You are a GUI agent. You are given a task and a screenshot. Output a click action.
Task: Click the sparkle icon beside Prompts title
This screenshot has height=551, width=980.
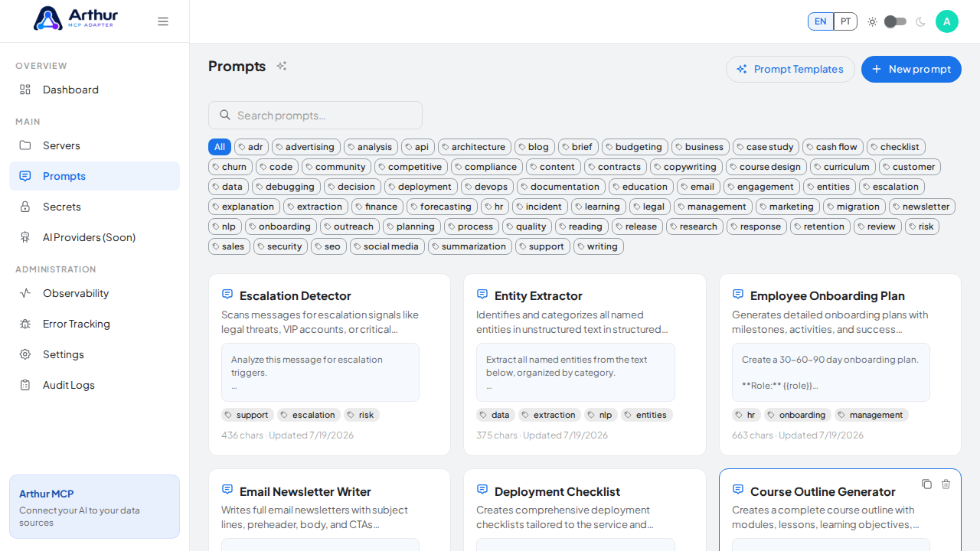pyautogui.click(x=282, y=66)
